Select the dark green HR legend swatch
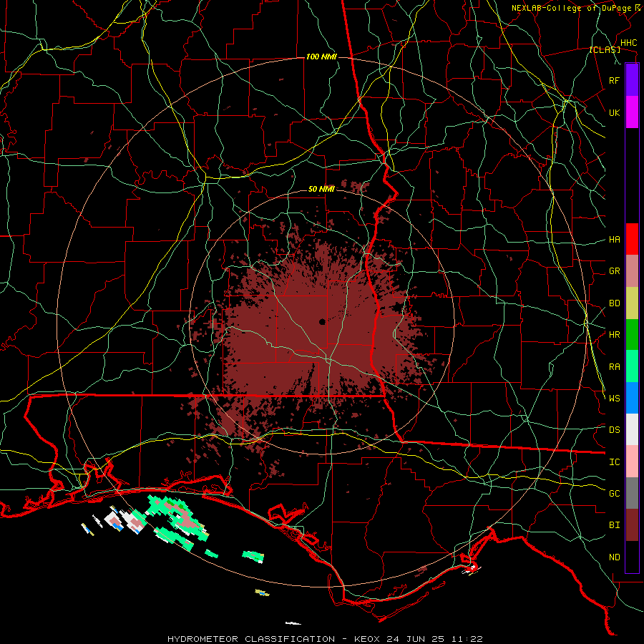This screenshot has width=644, height=644. click(x=632, y=335)
